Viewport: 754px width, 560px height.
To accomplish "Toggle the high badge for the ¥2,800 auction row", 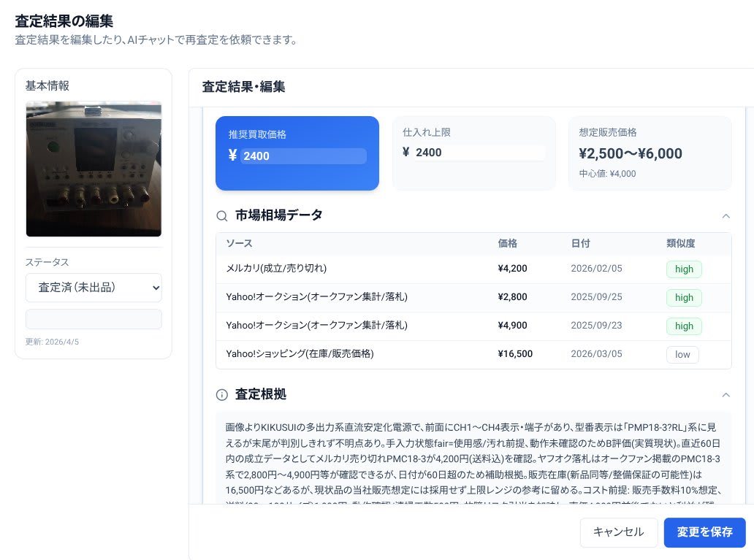I will tap(684, 297).
